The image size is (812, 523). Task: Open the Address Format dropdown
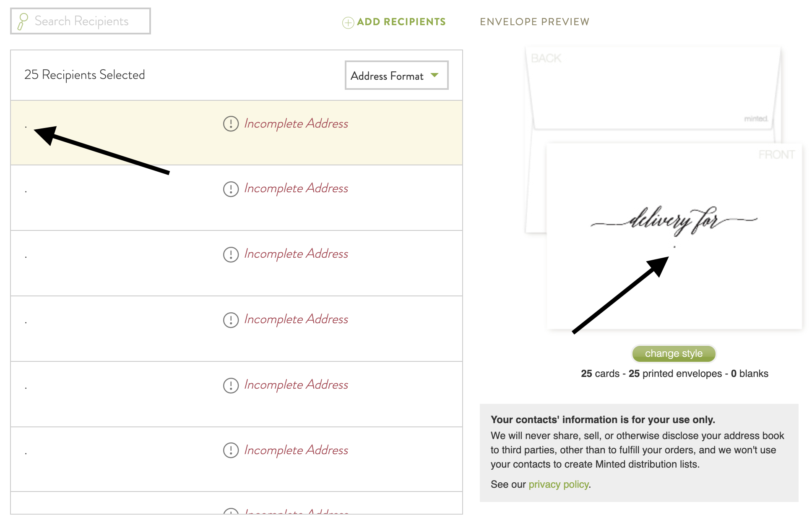click(396, 75)
